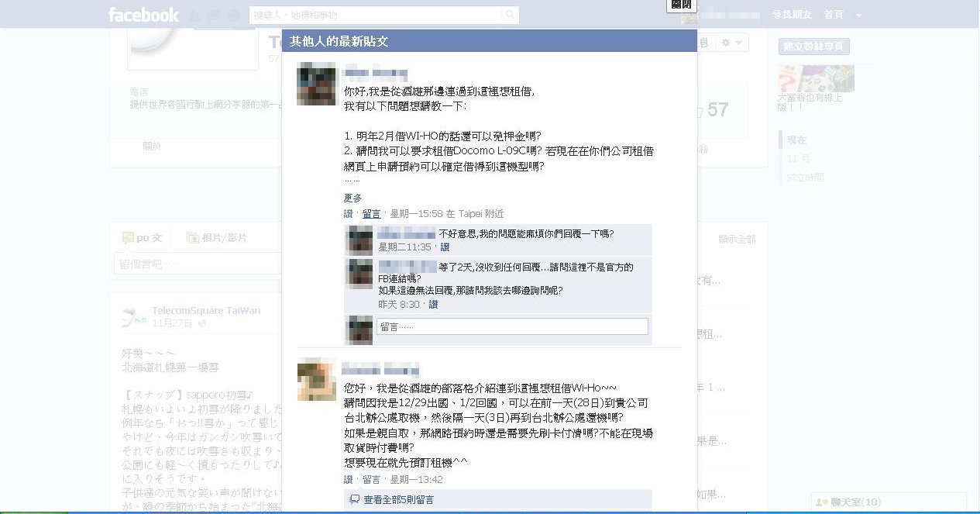Open the notifications globe icon
The image size is (980, 514).
click(x=234, y=15)
